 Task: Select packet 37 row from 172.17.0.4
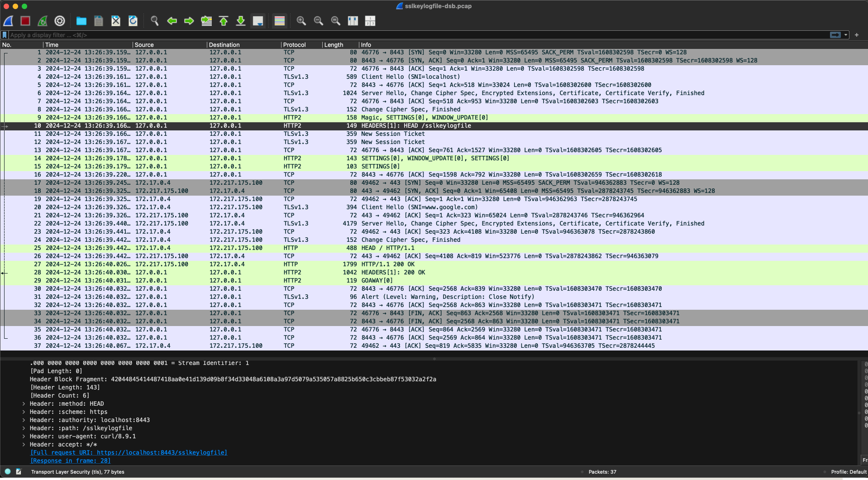coord(434,346)
